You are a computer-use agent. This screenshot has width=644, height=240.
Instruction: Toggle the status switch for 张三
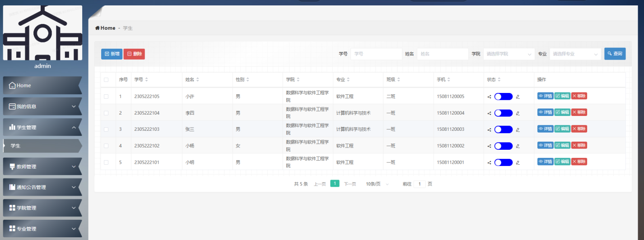point(504,129)
